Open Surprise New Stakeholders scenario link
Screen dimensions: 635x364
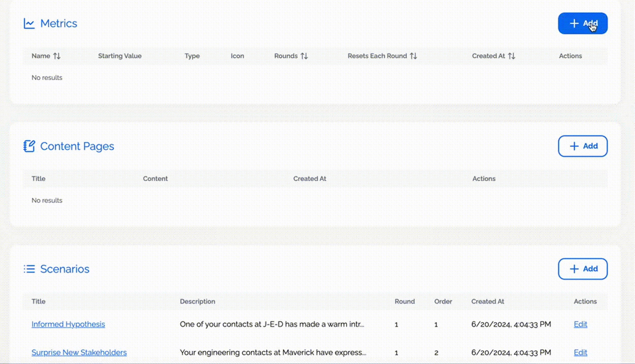coord(79,352)
